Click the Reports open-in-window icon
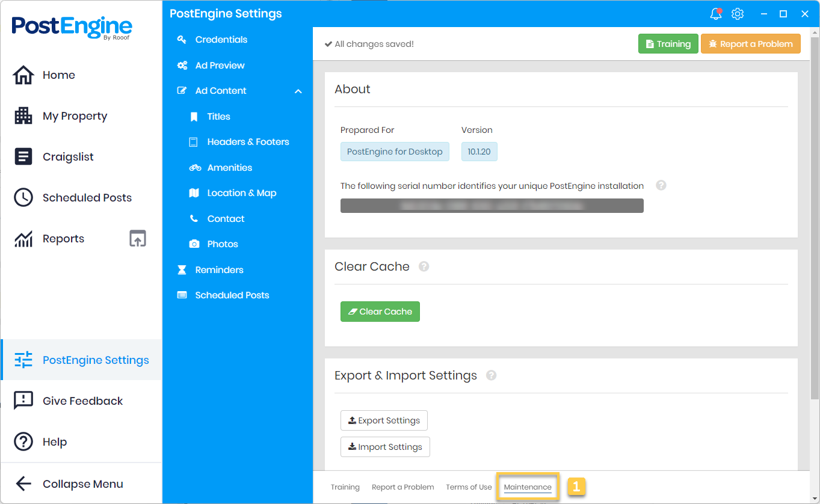This screenshot has height=504, width=820. 138,238
